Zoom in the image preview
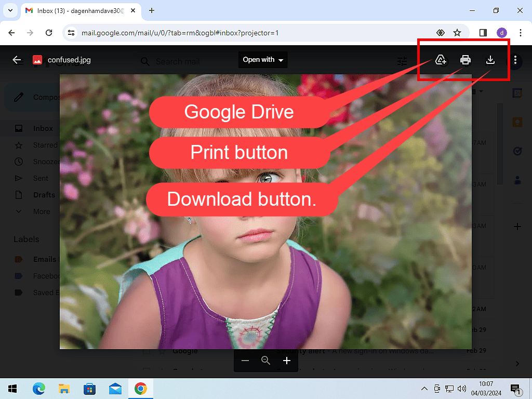 pyautogui.click(x=287, y=361)
